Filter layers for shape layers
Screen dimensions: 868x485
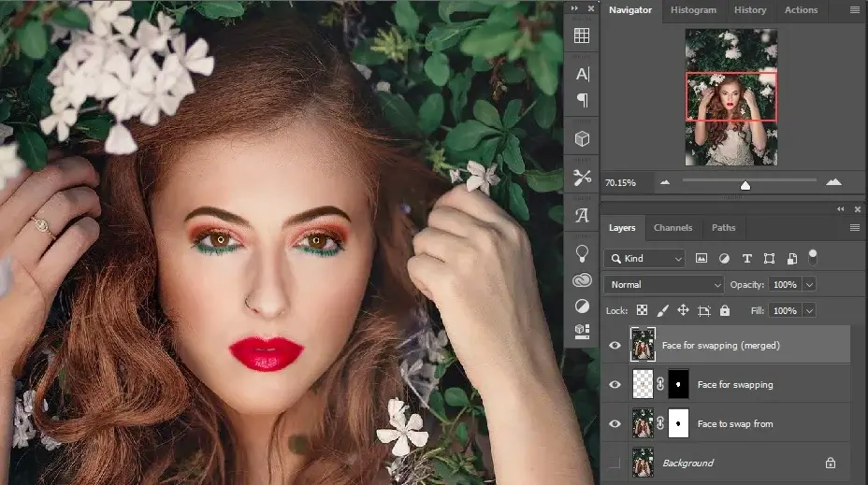(769, 258)
